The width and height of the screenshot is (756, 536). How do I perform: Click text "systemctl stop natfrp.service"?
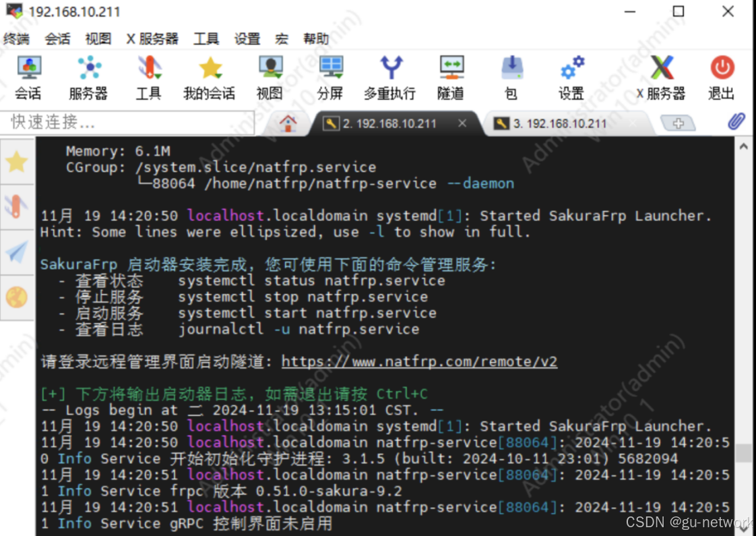click(x=303, y=297)
